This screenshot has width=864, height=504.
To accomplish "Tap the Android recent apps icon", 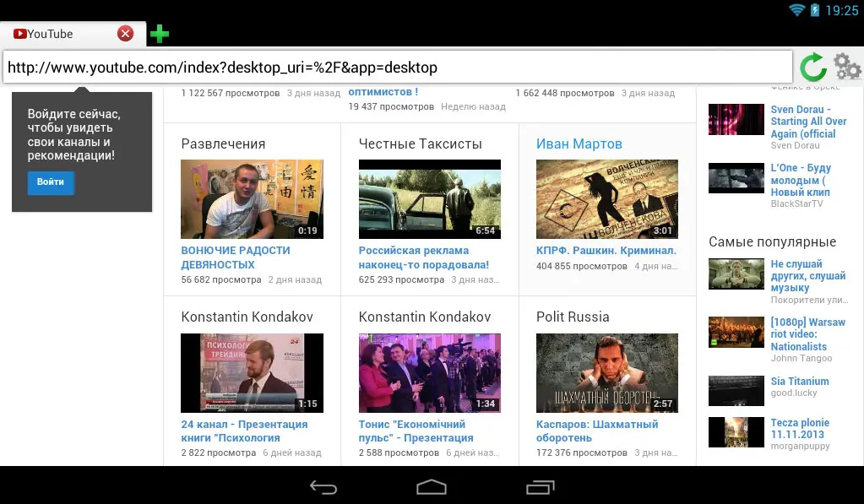I will [540, 487].
